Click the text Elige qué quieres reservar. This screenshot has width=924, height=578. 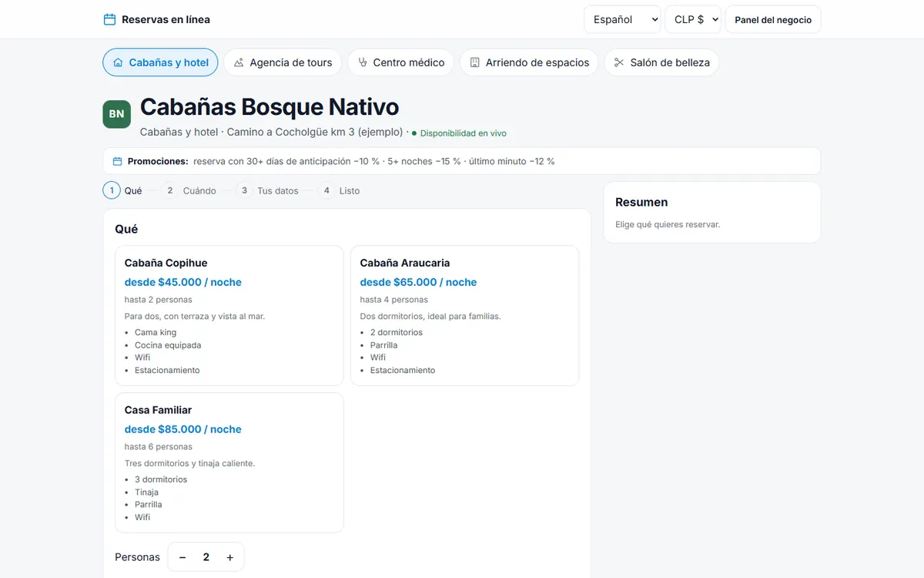(x=668, y=224)
